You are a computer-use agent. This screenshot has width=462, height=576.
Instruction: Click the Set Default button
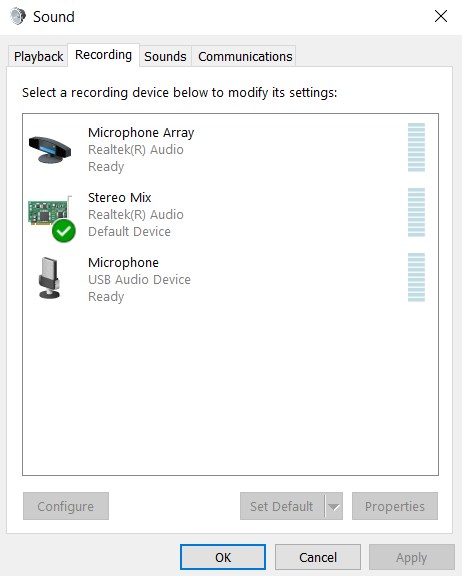(x=282, y=506)
